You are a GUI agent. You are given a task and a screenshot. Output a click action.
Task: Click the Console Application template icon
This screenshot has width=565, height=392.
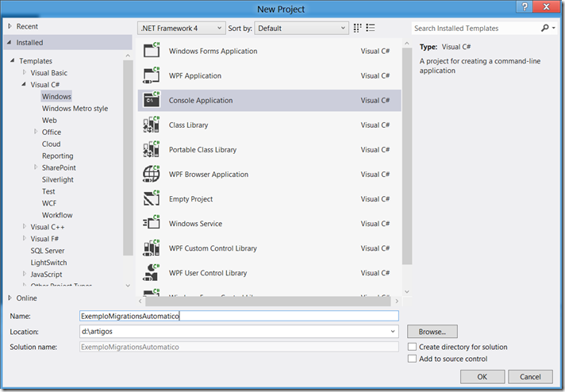click(152, 100)
